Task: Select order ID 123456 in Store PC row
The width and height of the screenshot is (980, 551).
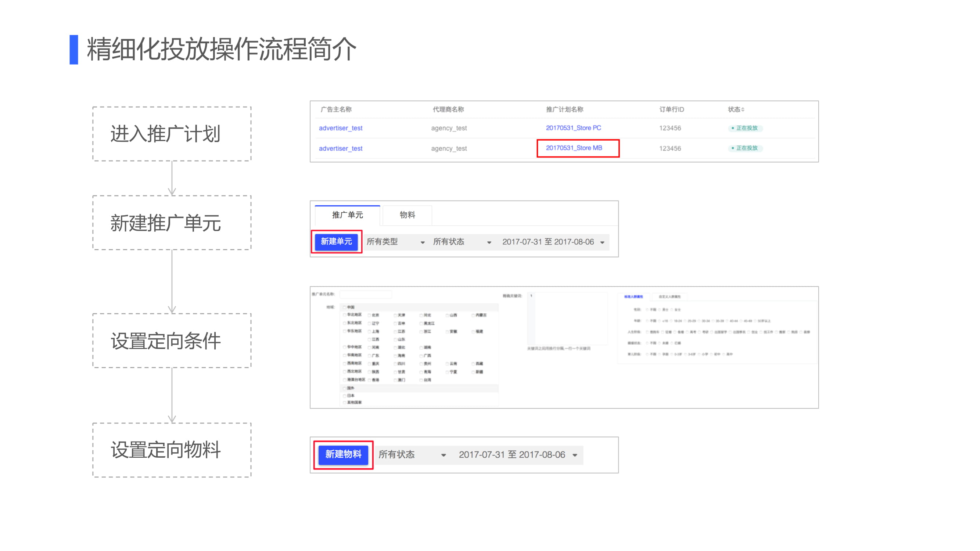Action: (x=670, y=128)
